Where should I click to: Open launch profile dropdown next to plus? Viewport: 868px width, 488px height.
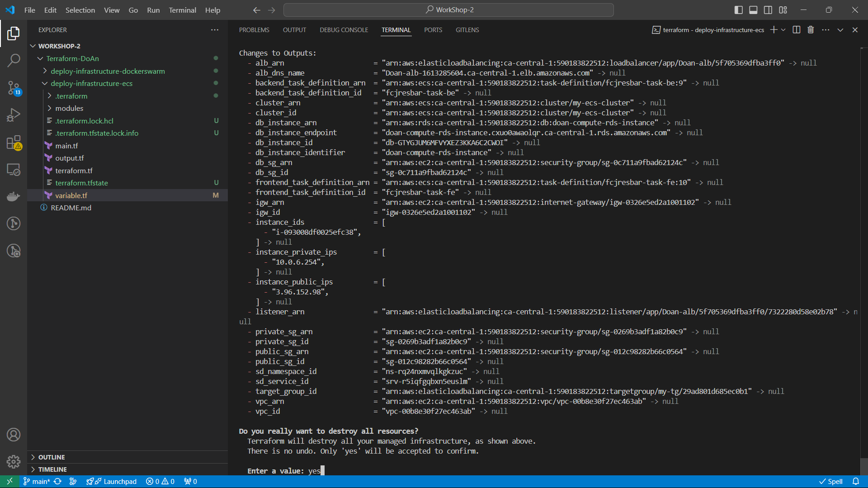point(783,30)
